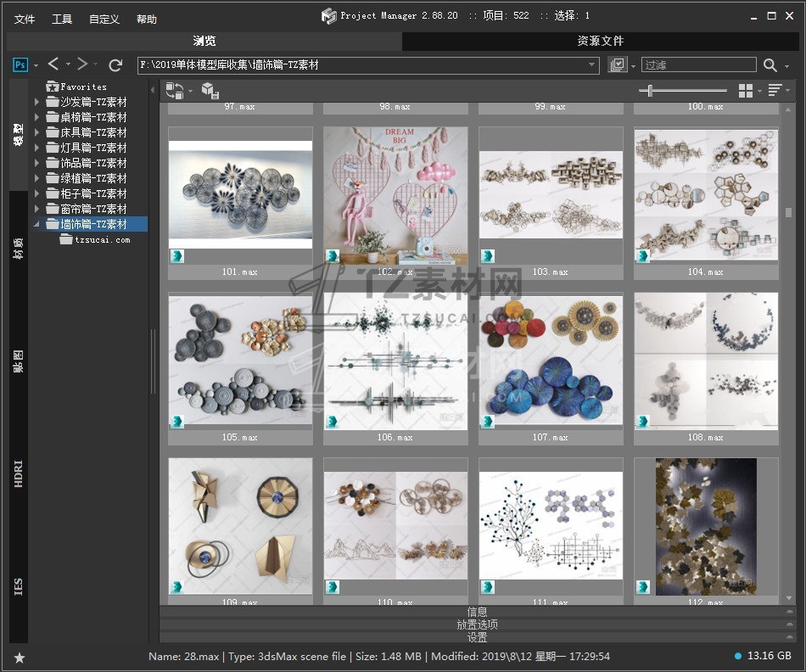The image size is (806, 672).
Task: Select the HDRI side tab
Action: [19, 473]
